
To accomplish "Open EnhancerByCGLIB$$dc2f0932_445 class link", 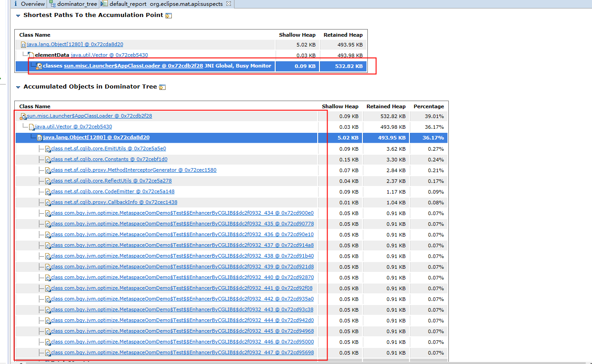I will click(x=183, y=331).
